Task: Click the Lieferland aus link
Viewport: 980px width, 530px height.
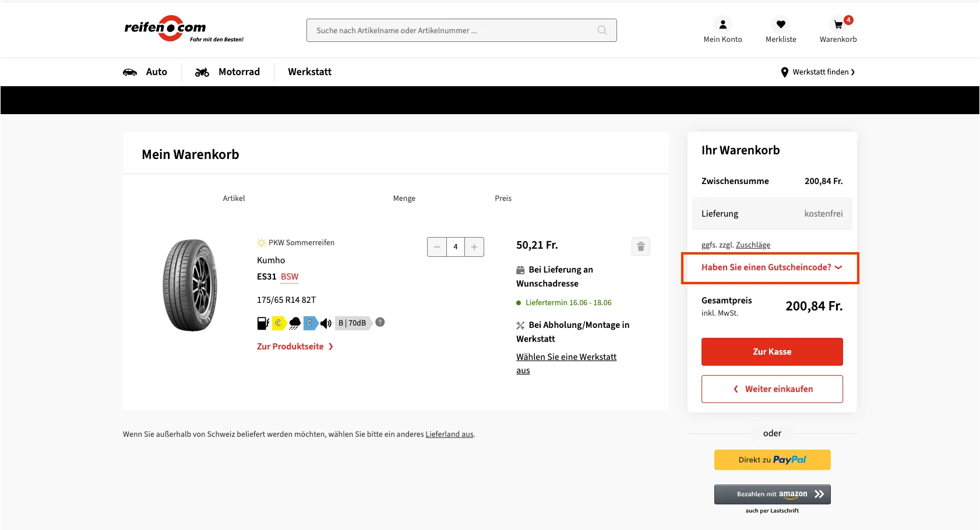Action: pos(449,434)
